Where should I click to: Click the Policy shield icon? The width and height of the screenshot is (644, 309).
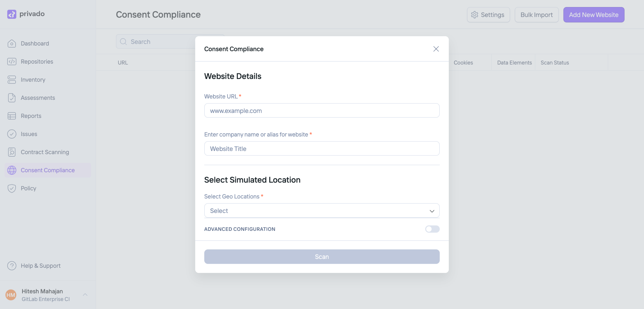tap(12, 188)
